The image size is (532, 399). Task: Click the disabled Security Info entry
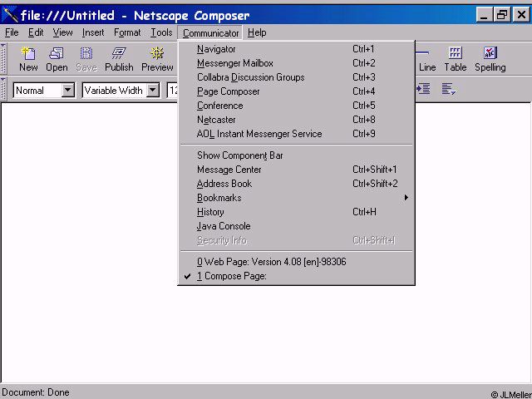pos(296,240)
